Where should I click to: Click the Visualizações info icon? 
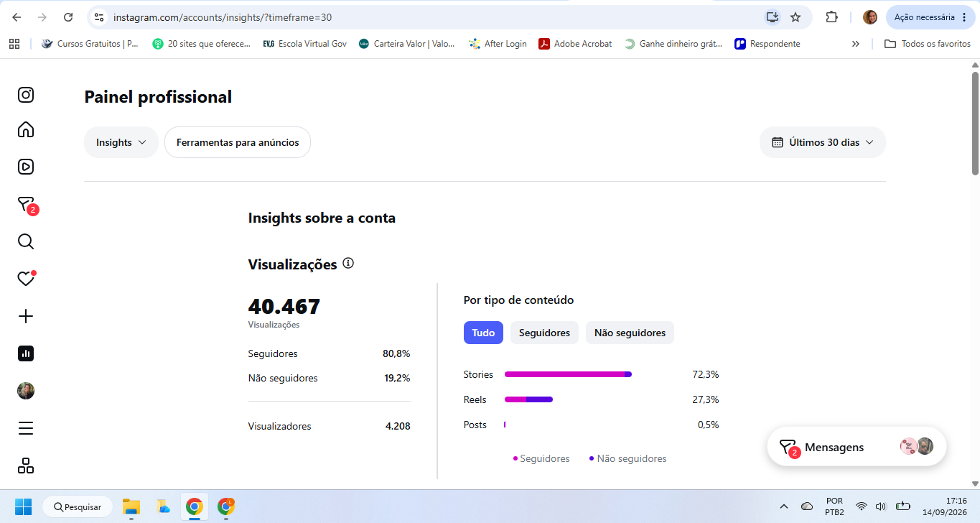[348, 264]
